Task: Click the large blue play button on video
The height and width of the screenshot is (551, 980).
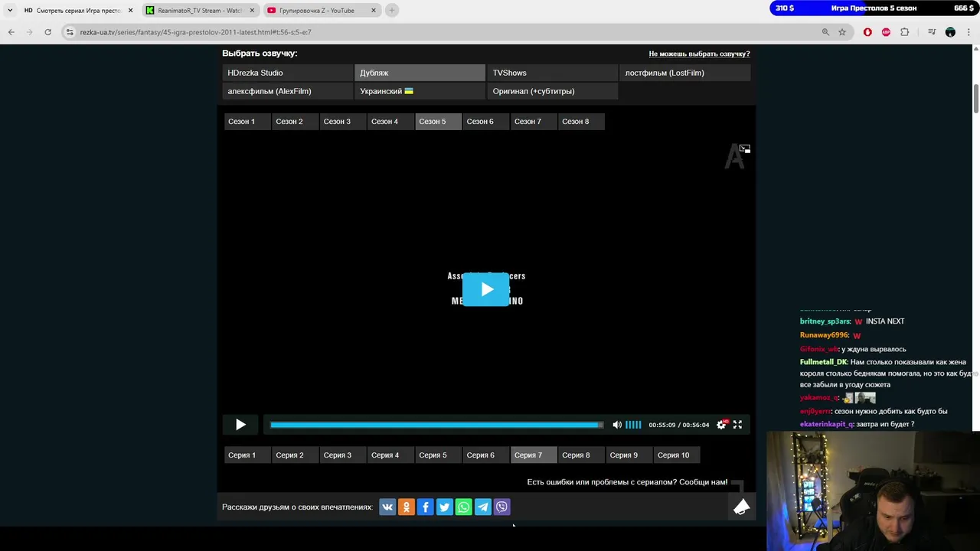Action: pyautogui.click(x=486, y=289)
